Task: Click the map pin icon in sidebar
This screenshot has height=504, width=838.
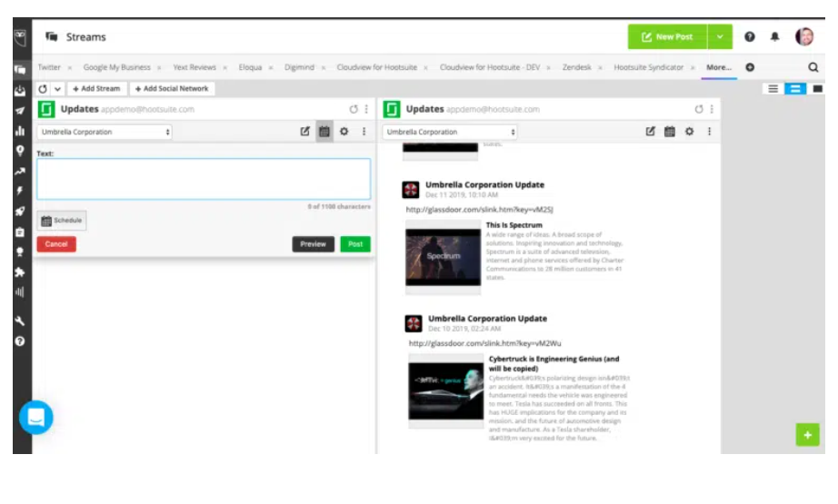Action: point(20,151)
